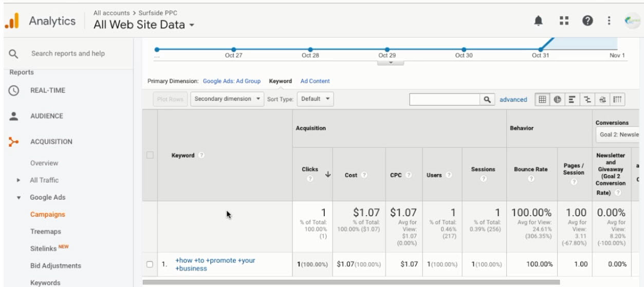This screenshot has height=287, width=644.
Task: Open the help question mark icon
Action: point(587,21)
